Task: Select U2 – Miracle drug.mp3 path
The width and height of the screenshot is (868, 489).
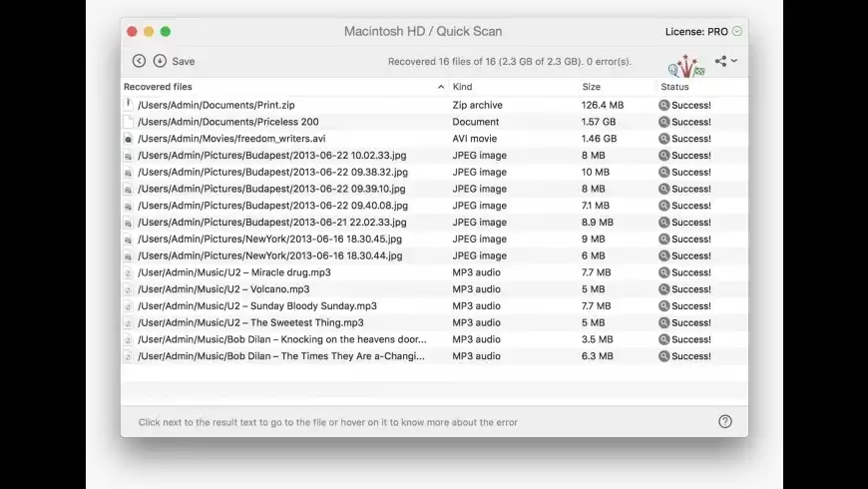Action: click(x=234, y=272)
